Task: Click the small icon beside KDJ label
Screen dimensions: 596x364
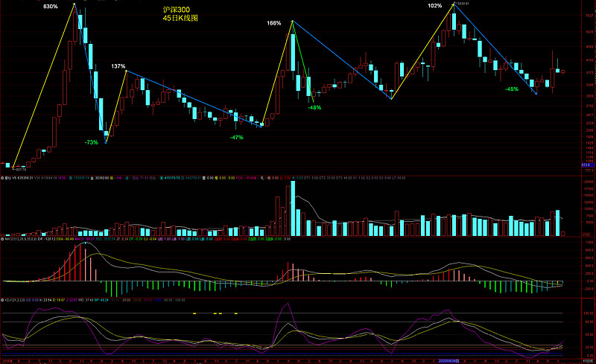Action: pyautogui.click(x=3, y=300)
